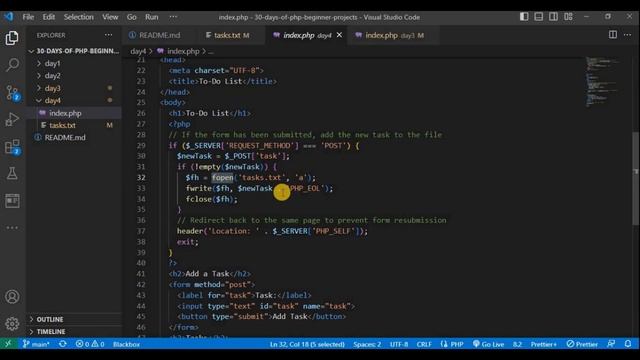Toggle primary side bar visibility
This screenshot has height=360, width=640.
click(x=524, y=17)
